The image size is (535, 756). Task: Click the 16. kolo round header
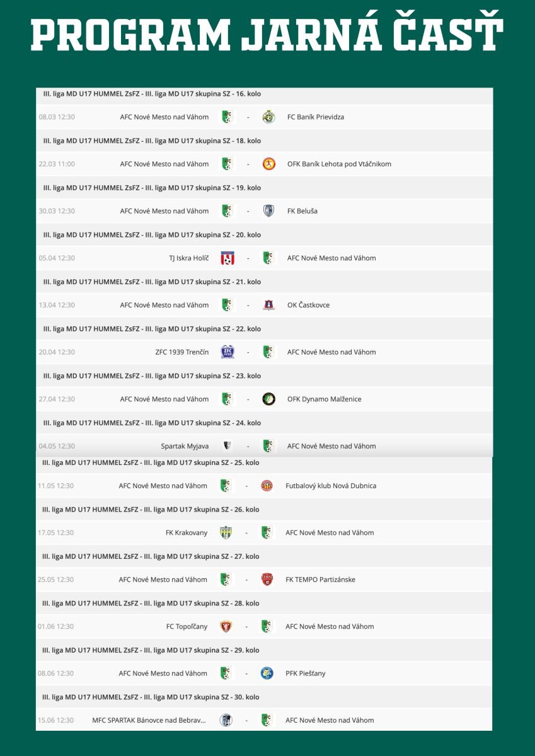(x=152, y=94)
